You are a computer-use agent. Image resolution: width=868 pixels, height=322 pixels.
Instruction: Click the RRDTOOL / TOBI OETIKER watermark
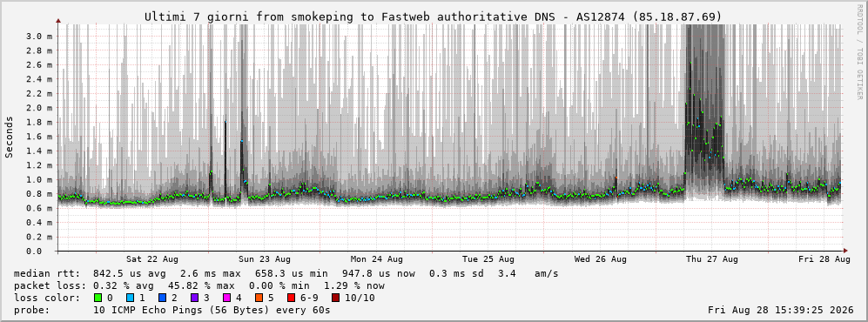click(859, 52)
